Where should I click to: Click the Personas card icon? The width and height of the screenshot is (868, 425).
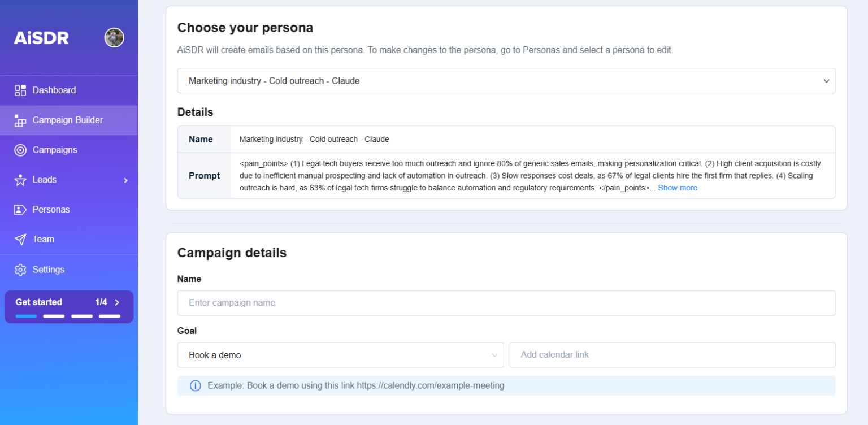point(20,210)
